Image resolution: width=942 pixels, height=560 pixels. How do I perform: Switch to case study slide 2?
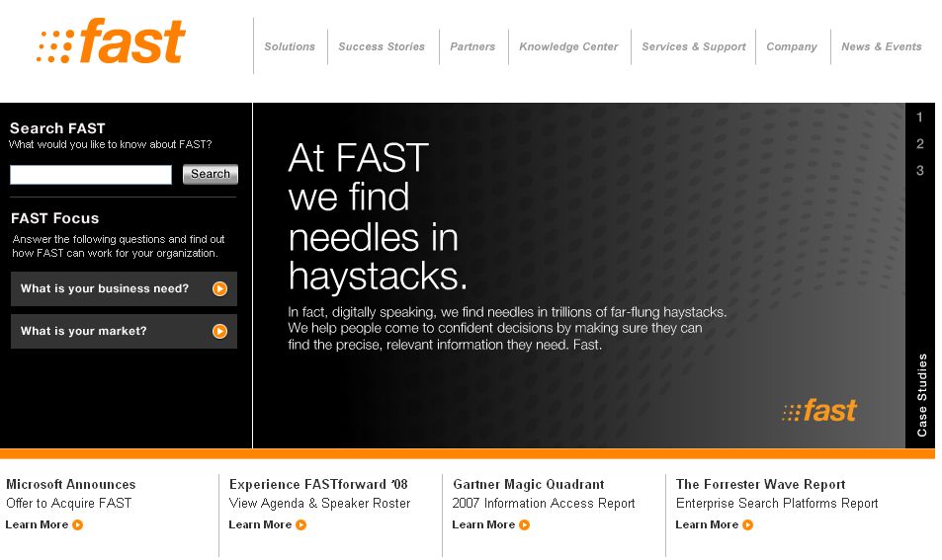(x=920, y=144)
